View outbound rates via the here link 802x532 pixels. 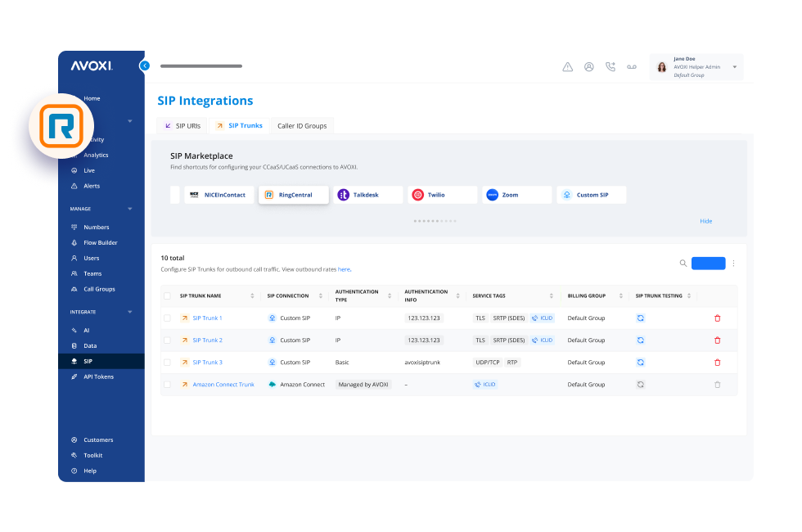click(x=345, y=268)
